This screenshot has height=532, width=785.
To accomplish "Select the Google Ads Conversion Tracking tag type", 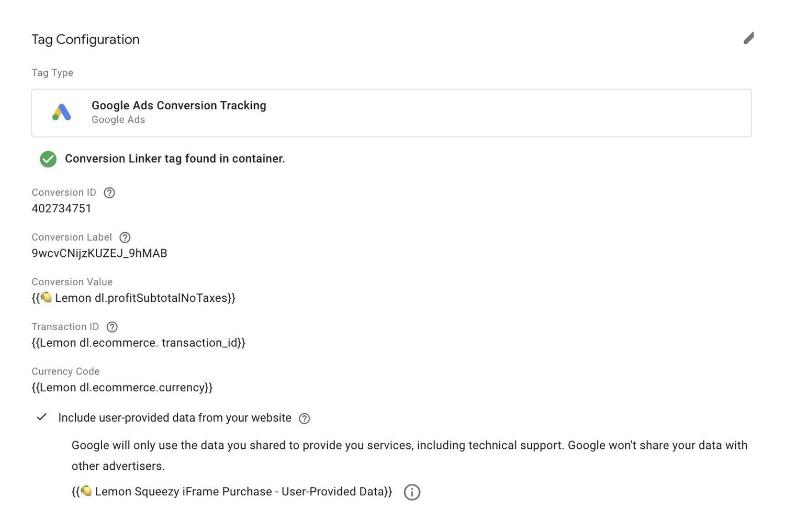I will pyautogui.click(x=391, y=113).
